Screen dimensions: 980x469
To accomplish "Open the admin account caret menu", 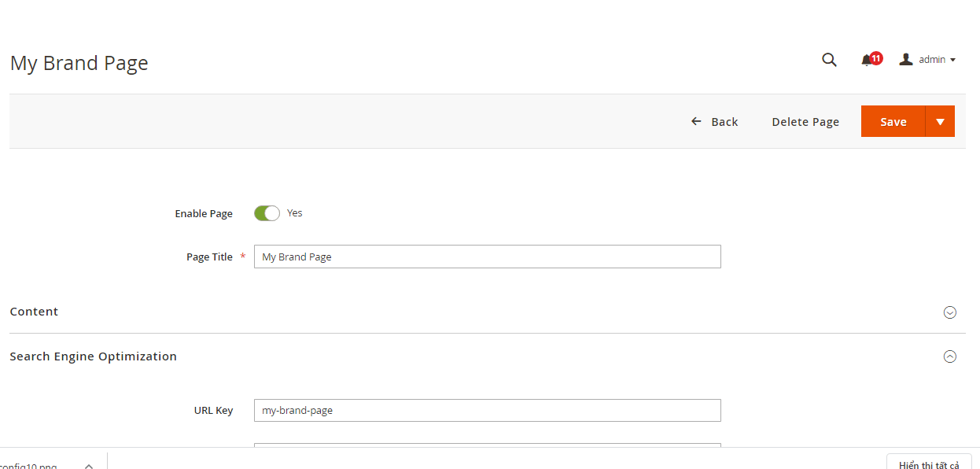I will [953, 60].
